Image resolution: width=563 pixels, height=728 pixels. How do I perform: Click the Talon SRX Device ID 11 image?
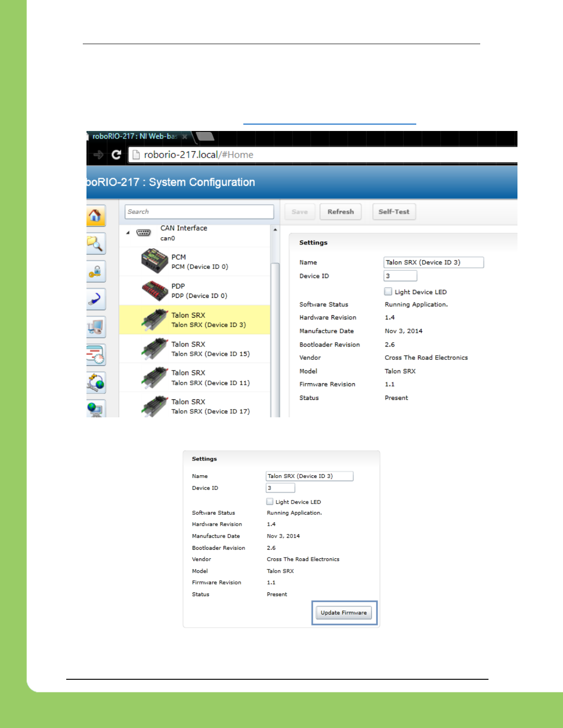pyautogui.click(x=155, y=377)
